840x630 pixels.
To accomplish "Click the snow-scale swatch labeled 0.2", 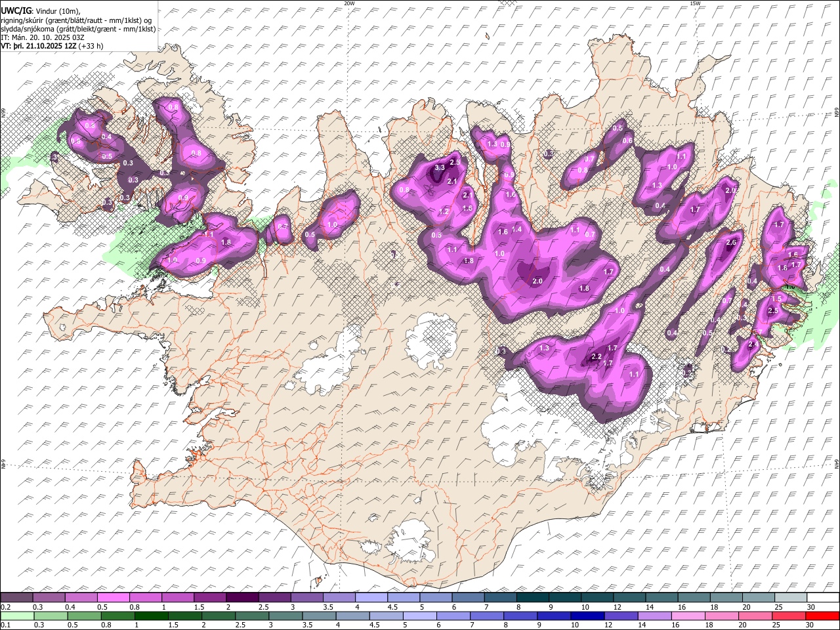I will pos(16,597).
